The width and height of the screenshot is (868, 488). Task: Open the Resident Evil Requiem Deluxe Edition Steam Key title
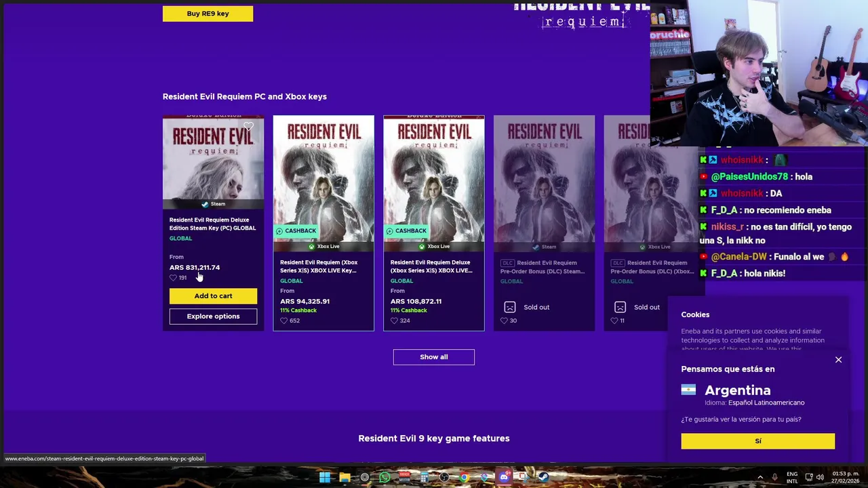click(212, 224)
